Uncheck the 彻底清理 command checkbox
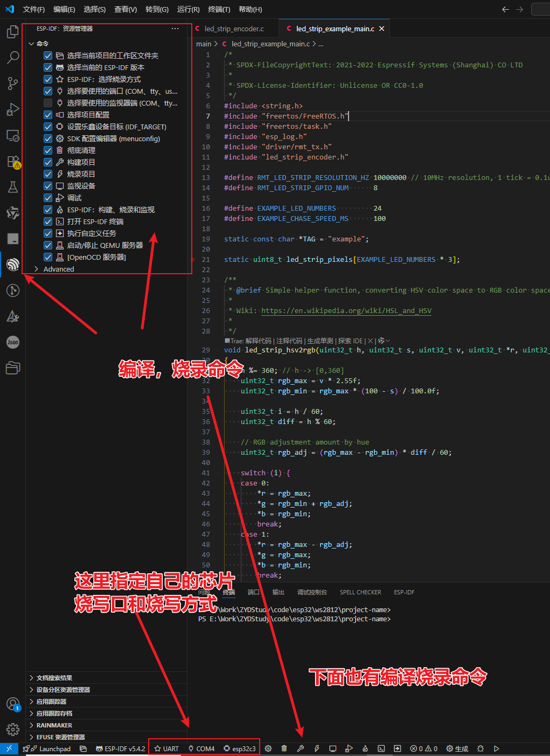Screen dimensions: 550x756 click(48, 150)
